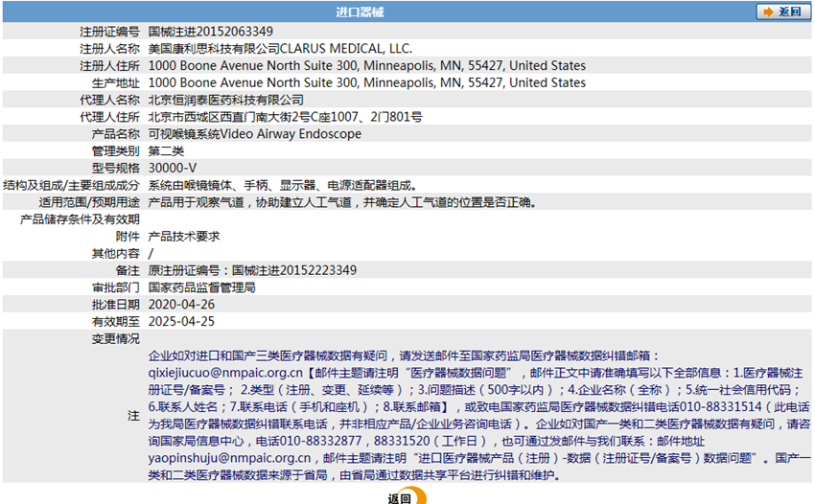
Task: Click phone number 010-88332877 in the note
Action: coord(320,441)
